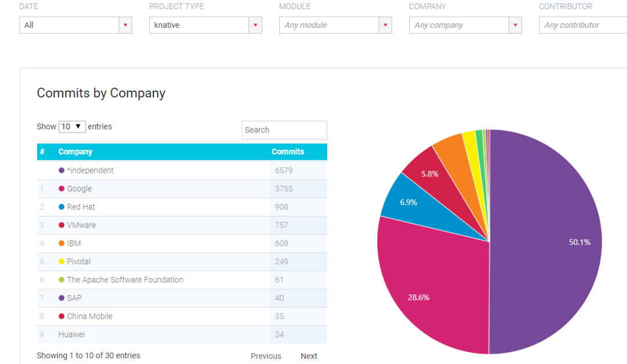Click the orange IBM legend dot
Viewport: 627px width, 364px height.
tap(62, 243)
